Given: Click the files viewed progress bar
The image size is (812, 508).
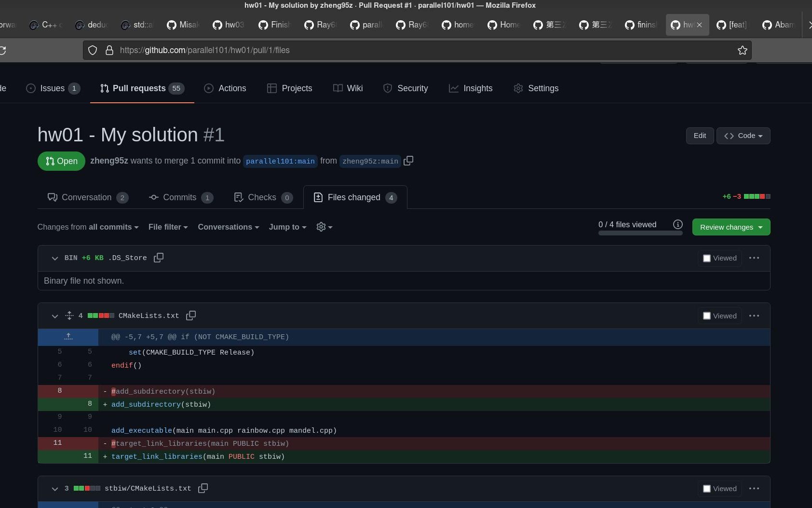Looking at the screenshot, I should 640,232.
